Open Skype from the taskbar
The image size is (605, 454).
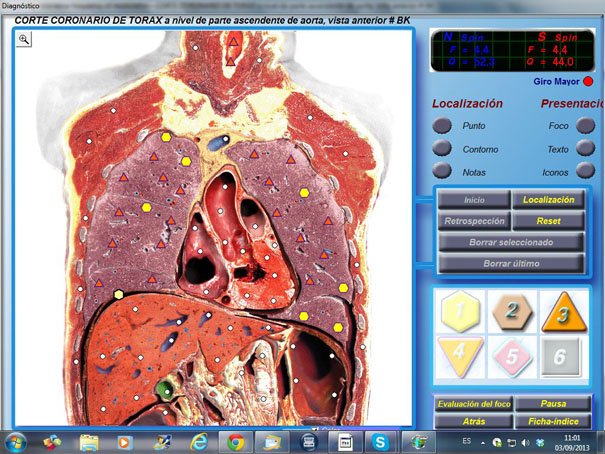[x=380, y=441]
